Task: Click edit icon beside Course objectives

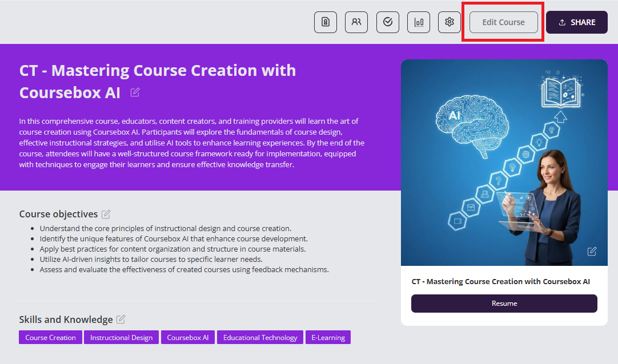Action: tap(106, 215)
